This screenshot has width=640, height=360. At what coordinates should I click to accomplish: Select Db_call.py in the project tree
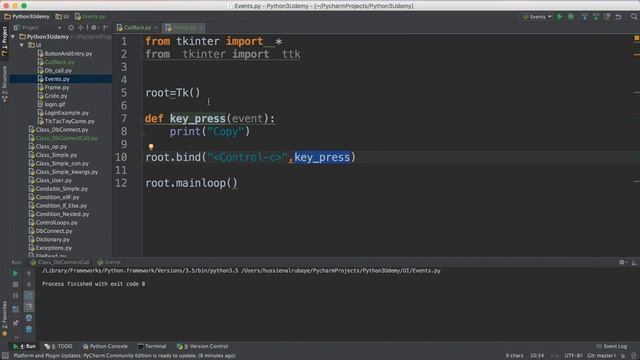[54, 71]
